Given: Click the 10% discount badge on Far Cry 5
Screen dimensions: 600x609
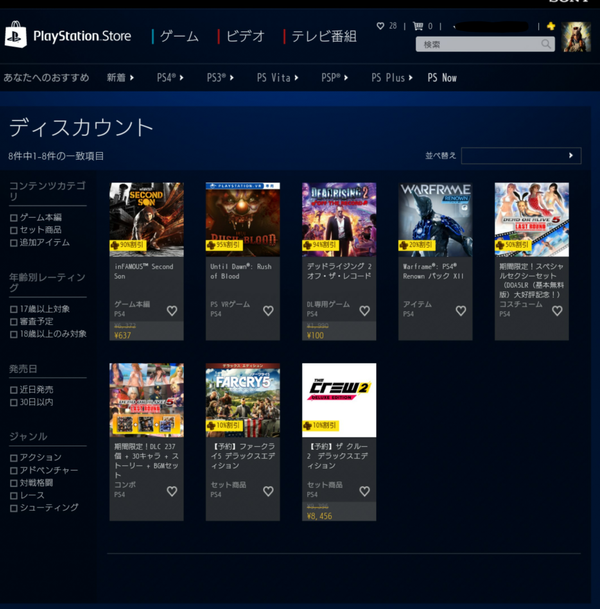Looking at the screenshot, I should click(224, 426).
